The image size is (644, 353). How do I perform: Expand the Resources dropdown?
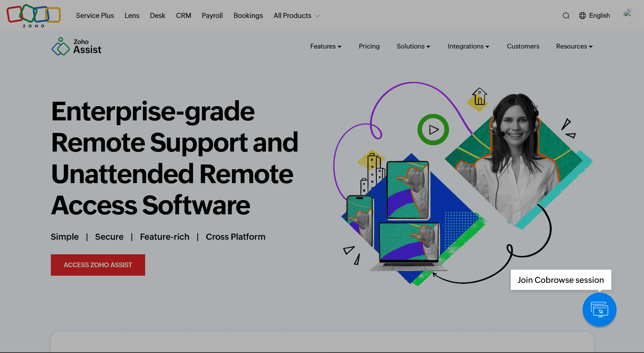coord(574,46)
